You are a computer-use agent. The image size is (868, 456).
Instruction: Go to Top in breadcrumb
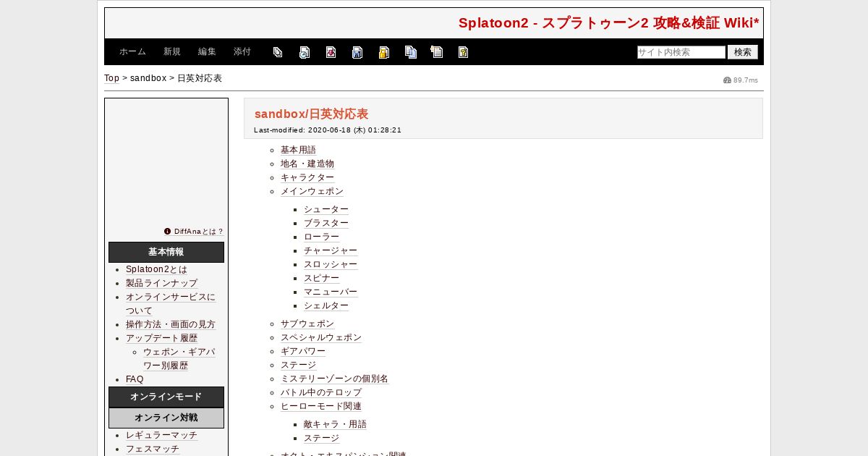111,78
